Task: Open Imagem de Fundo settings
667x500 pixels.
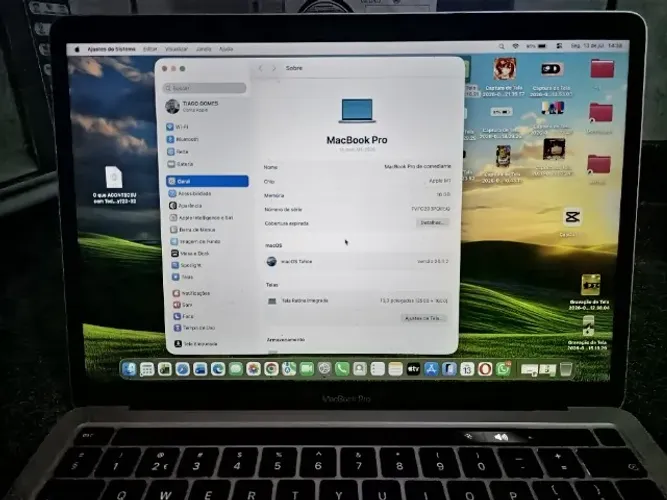Action: (196, 241)
